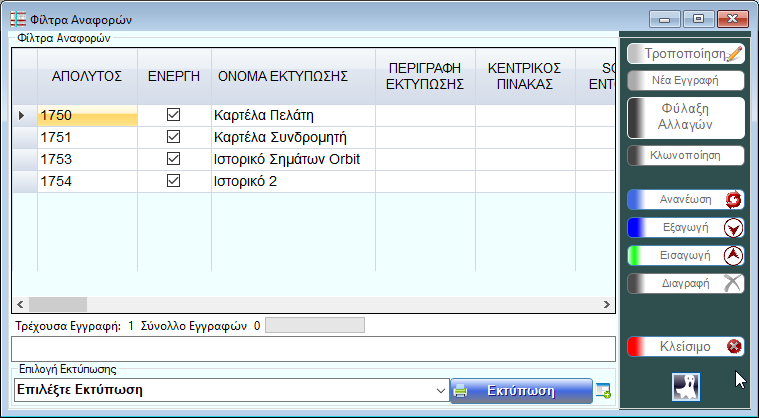Click Τροποποίηση edit pencil button
Image resolution: width=759 pixels, height=418 pixels.
coord(686,53)
